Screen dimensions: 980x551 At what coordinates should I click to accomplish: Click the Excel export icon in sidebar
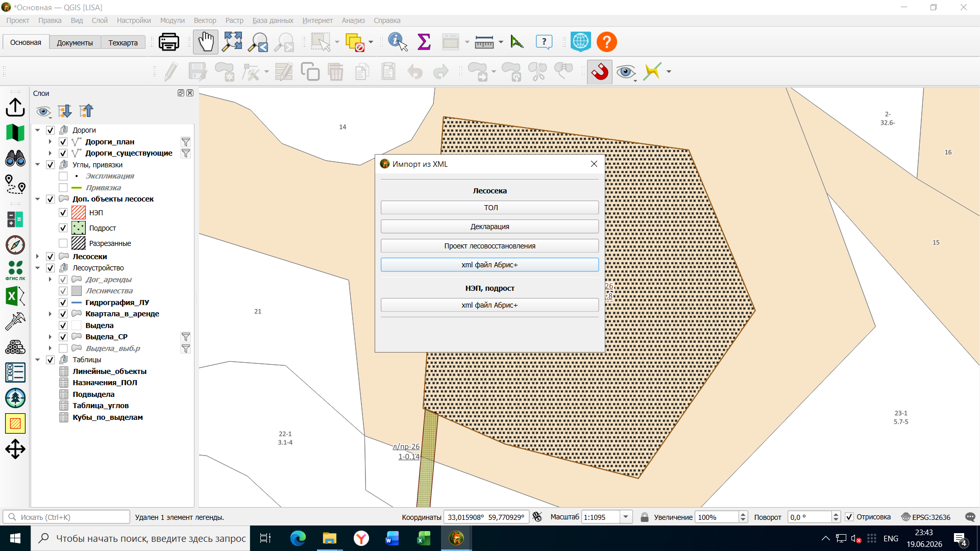click(15, 296)
